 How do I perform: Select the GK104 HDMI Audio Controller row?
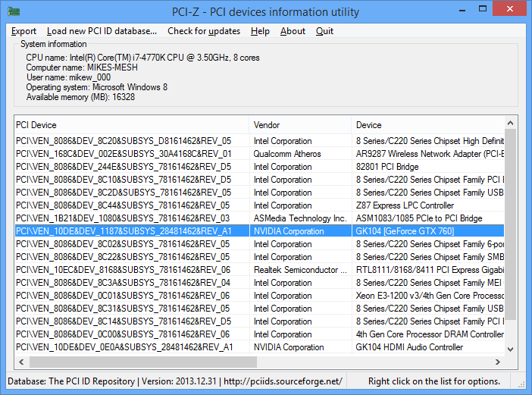pos(259,347)
